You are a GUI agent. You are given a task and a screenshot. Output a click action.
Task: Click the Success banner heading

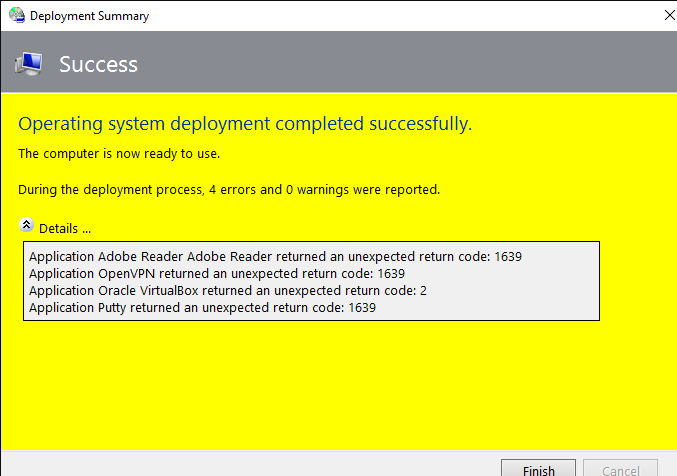click(98, 64)
